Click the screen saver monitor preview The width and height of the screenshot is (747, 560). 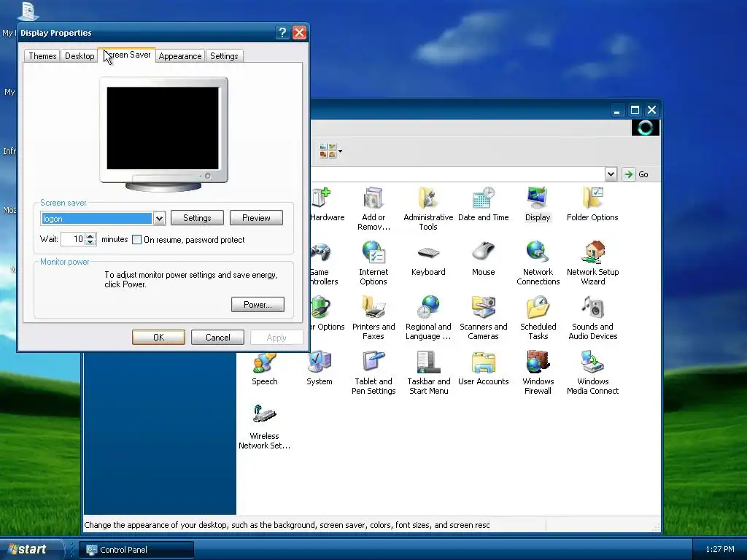tap(163, 128)
